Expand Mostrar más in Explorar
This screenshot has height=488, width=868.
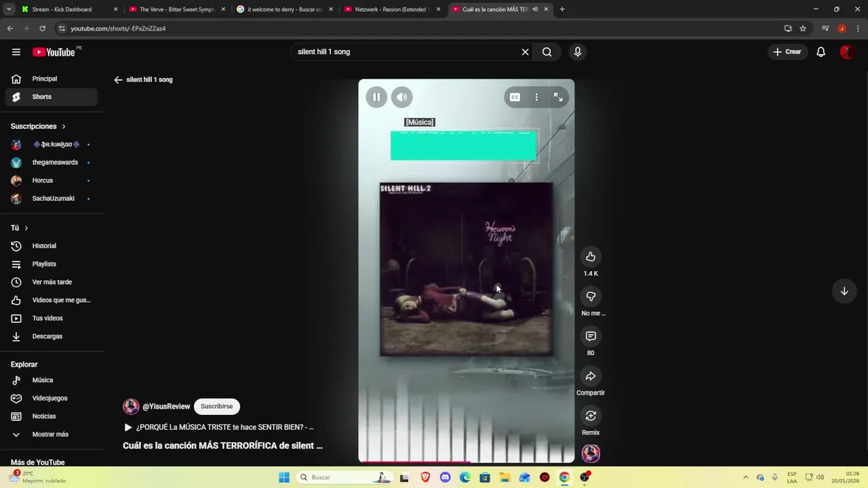[52, 434]
